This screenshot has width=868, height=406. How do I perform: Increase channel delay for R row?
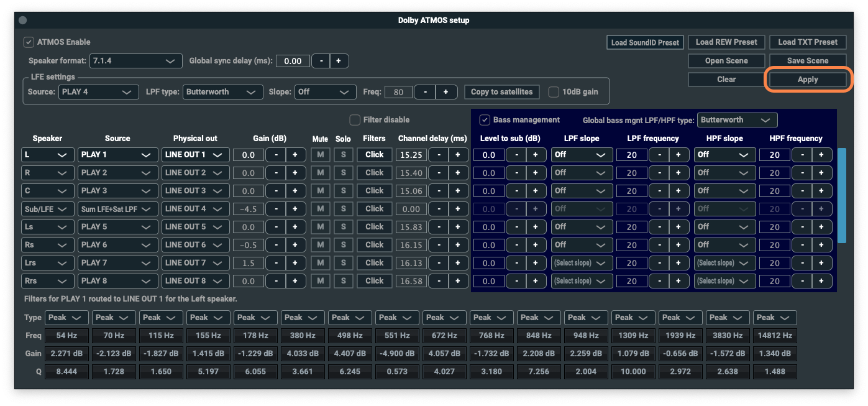click(x=458, y=173)
